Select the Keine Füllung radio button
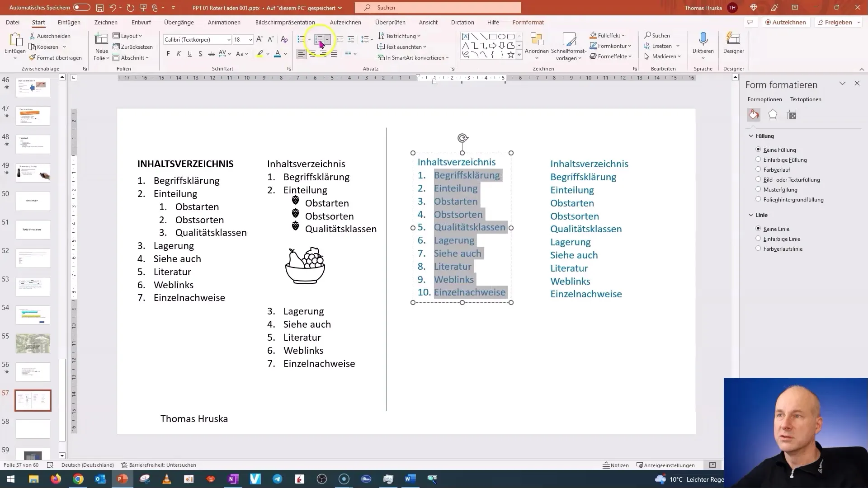868x488 pixels. click(x=758, y=150)
